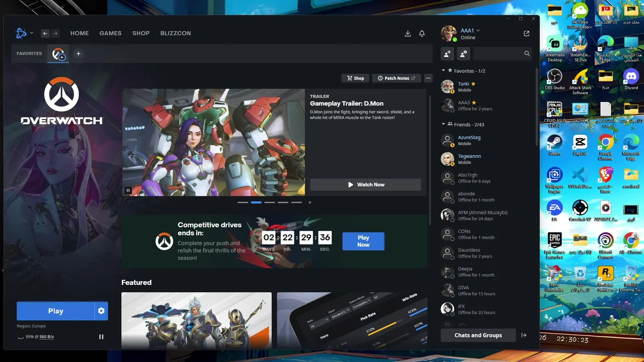Image resolution: width=644 pixels, height=362 pixels.
Task: Select the Epic Games Launcher desktop icon
Action: [x=554, y=245]
